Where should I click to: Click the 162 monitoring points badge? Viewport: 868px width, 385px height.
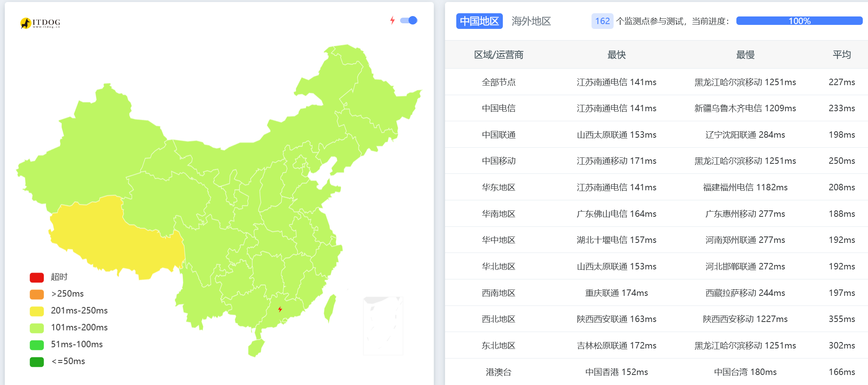click(x=602, y=21)
